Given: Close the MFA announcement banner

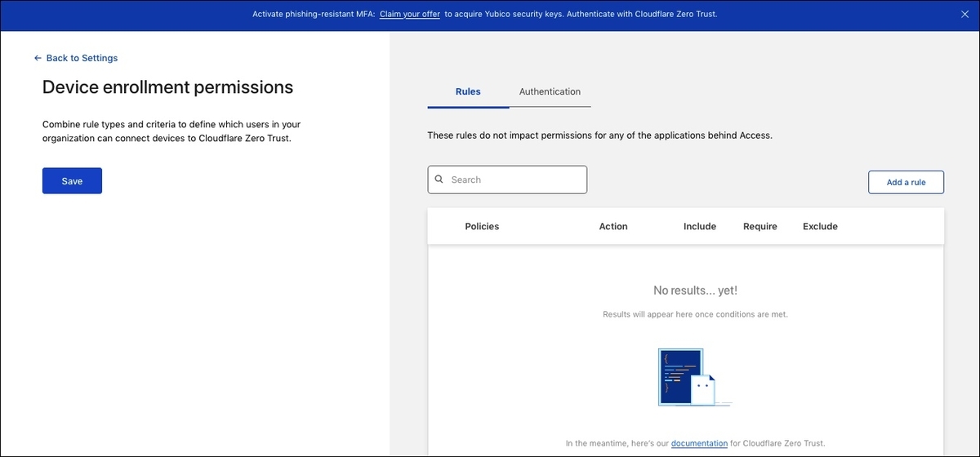Looking at the screenshot, I should click(x=965, y=15).
